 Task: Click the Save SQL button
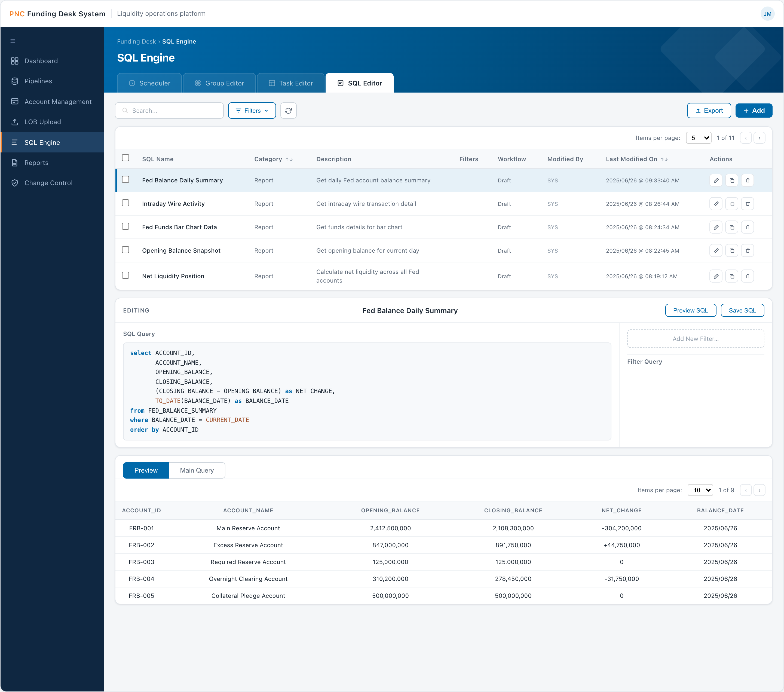(x=742, y=310)
